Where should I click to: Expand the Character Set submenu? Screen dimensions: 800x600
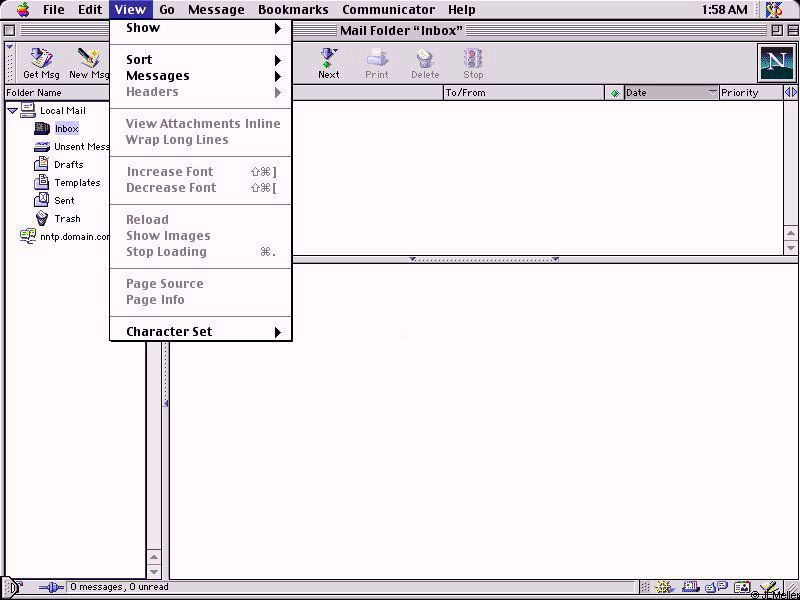(x=200, y=332)
